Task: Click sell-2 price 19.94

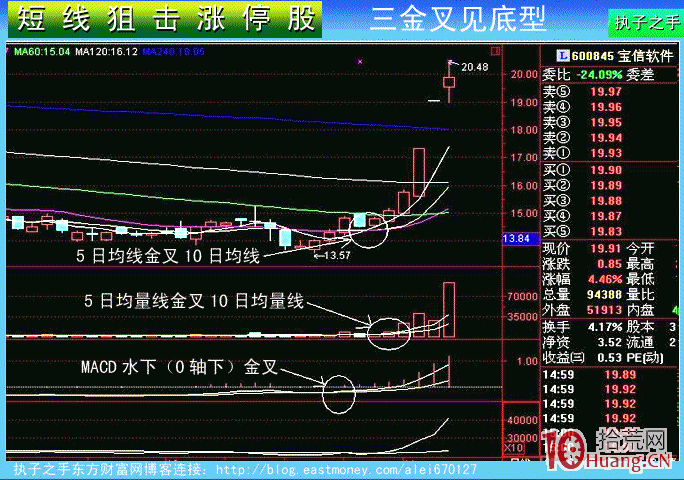Action: click(606, 137)
